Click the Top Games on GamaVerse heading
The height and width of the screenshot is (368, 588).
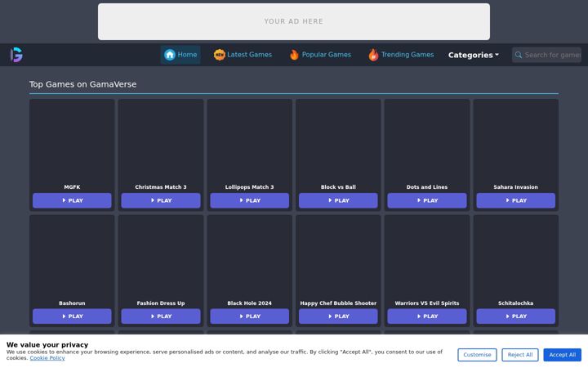pyautogui.click(x=82, y=84)
